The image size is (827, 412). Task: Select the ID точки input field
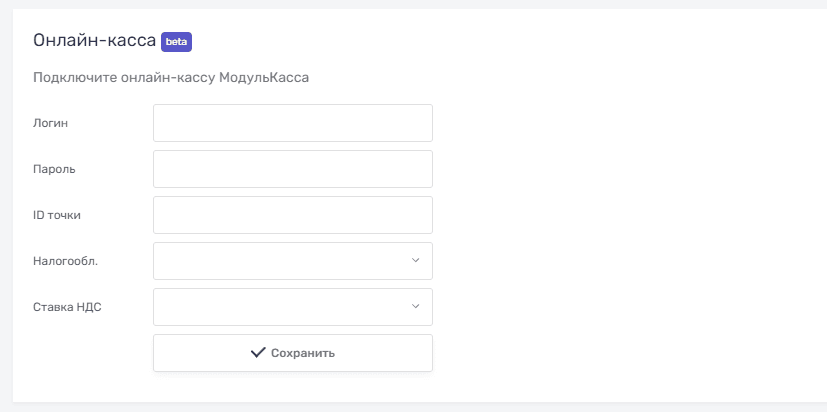pos(292,215)
